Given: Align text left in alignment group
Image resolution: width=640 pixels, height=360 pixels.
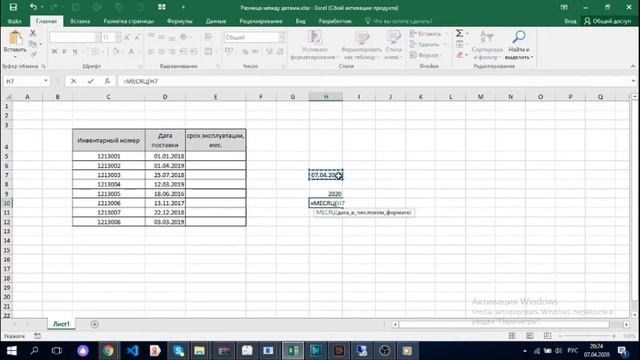Looking at the screenshot, I should (151, 51).
